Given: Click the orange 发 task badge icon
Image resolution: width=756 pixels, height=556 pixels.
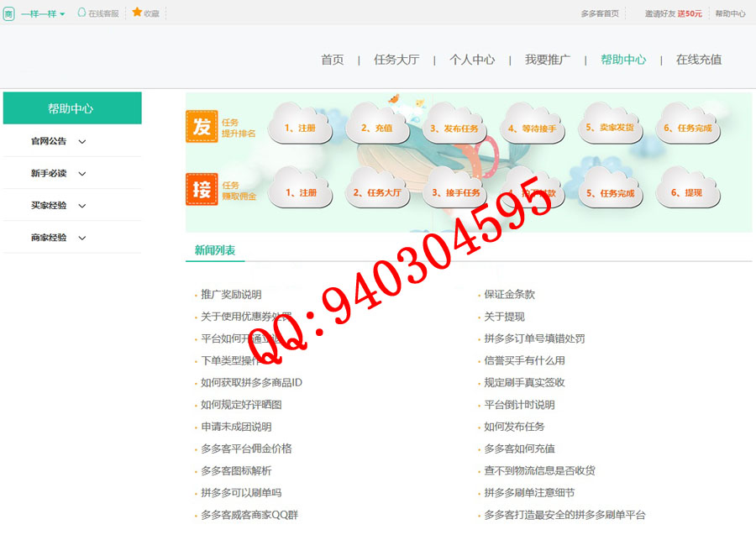Looking at the screenshot, I should pyautogui.click(x=202, y=127).
